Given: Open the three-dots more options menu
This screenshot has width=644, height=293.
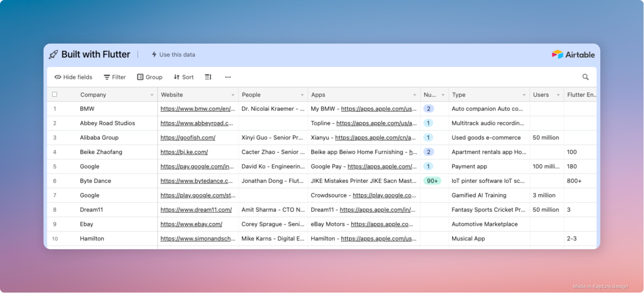Looking at the screenshot, I should point(228,77).
